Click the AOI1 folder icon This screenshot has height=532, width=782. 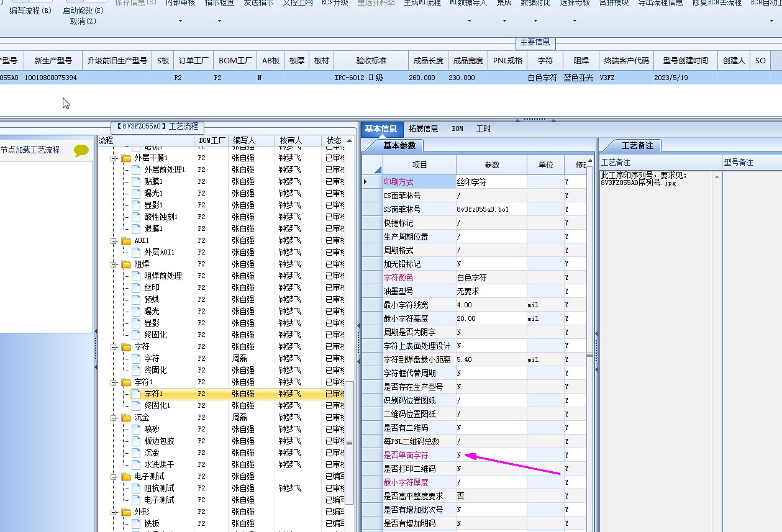click(127, 241)
